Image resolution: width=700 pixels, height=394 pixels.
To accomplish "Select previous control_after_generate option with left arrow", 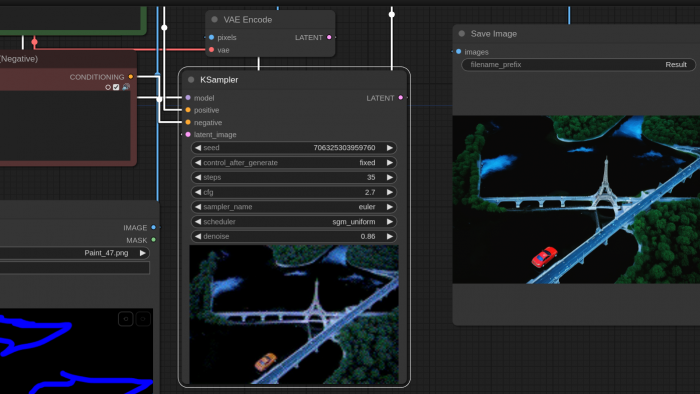I will pyautogui.click(x=198, y=162).
